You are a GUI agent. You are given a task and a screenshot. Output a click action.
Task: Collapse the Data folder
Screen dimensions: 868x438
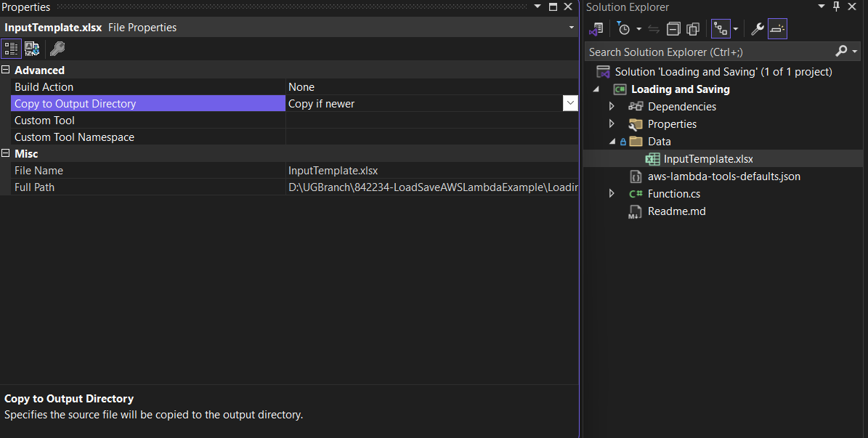(612, 141)
